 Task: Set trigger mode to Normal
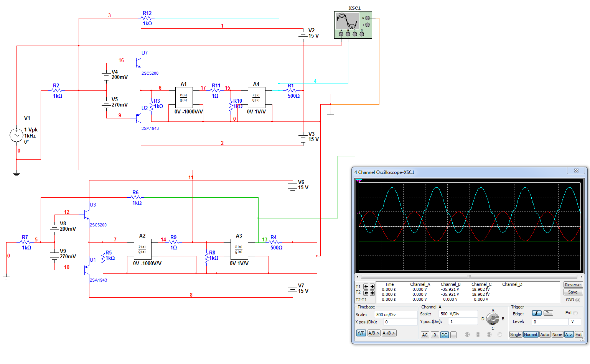(x=531, y=334)
